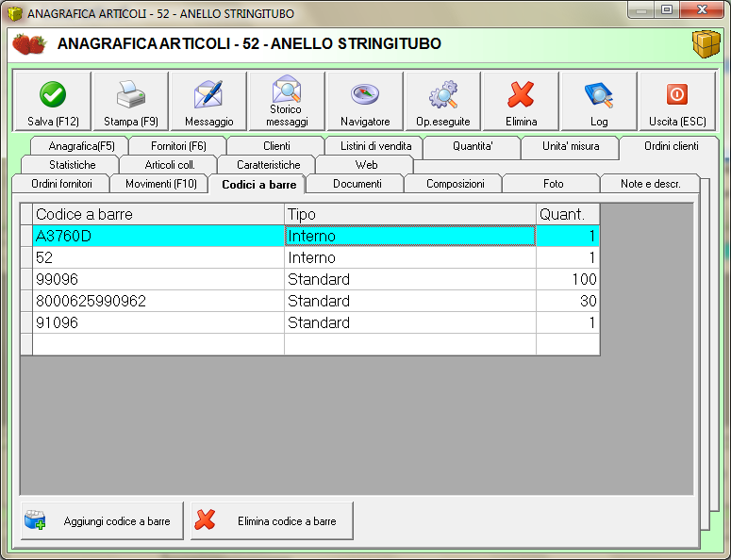Click the strawberry logo in header
The height and width of the screenshot is (560, 731).
[29, 43]
